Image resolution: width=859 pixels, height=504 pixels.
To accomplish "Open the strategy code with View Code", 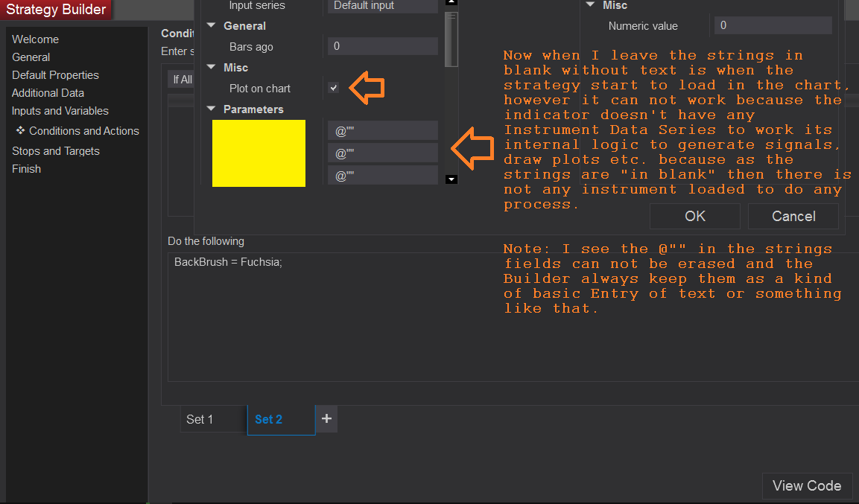I will [807, 485].
